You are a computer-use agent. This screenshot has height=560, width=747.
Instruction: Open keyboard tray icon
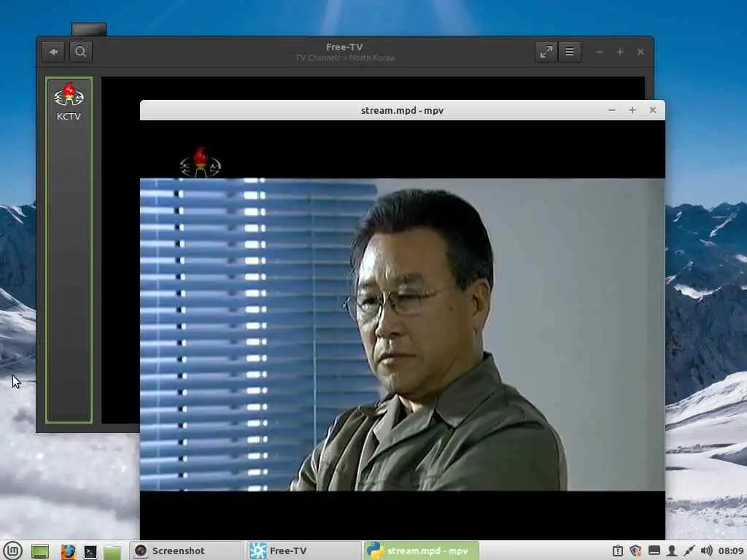tap(654, 551)
